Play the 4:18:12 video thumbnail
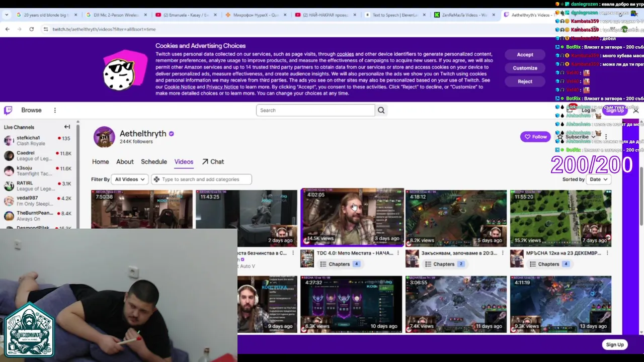 (456, 218)
